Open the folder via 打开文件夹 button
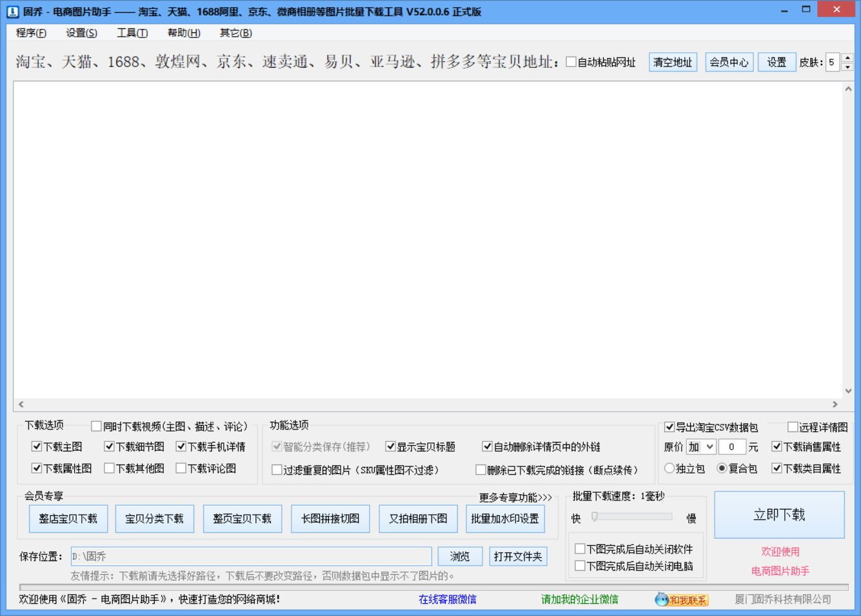This screenshot has width=861, height=616. coord(518,556)
